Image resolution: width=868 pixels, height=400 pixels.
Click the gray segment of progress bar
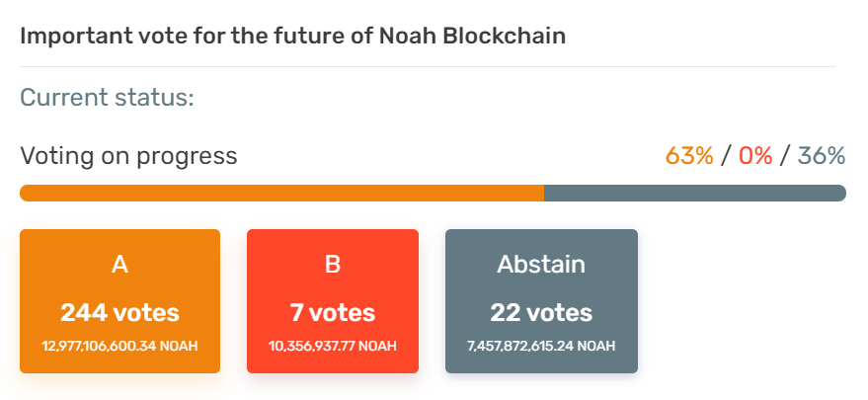(x=694, y=193)
